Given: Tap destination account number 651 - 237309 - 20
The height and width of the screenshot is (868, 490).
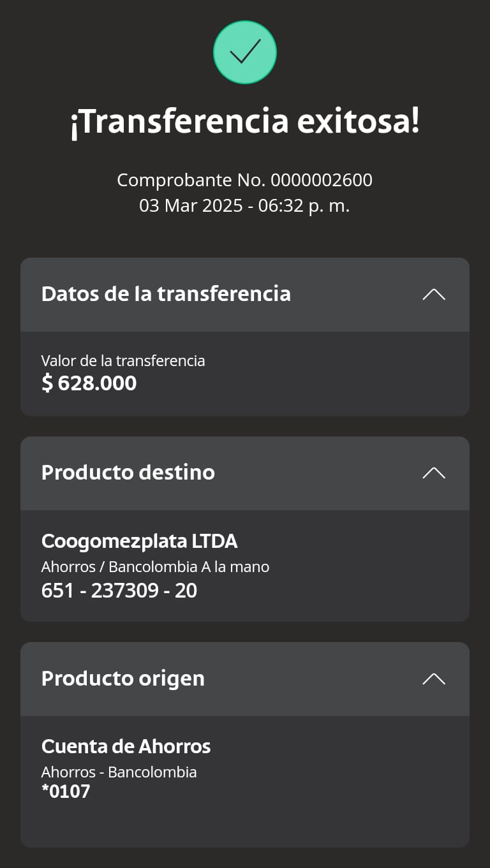Looking at the screenshot, I should pyautogui.click(x=119, y=591).
